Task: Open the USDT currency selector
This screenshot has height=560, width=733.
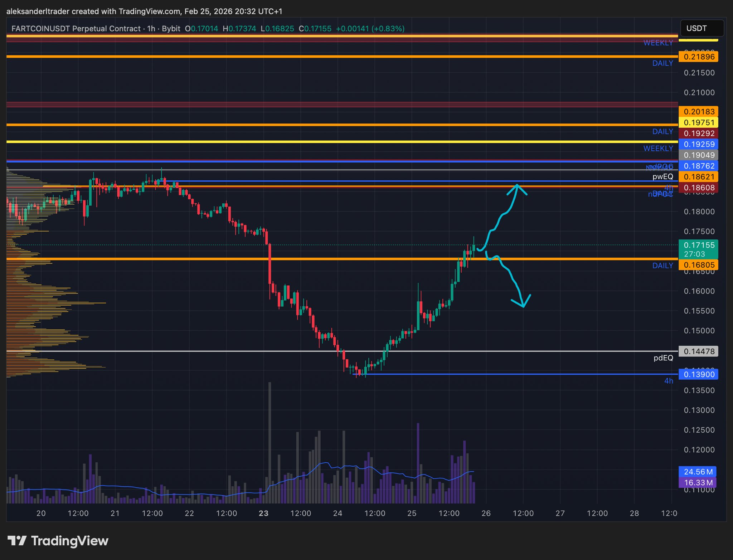Action: click(x=702, y=28)
